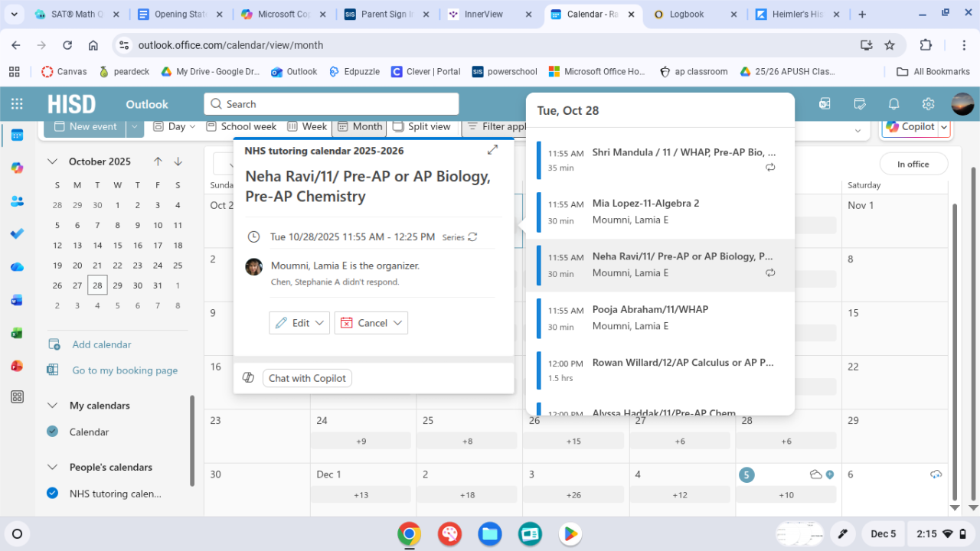Toggle the NHS tutoring calendar checkbox
This screenshot has height=551, width=980.
pos(52,494)
